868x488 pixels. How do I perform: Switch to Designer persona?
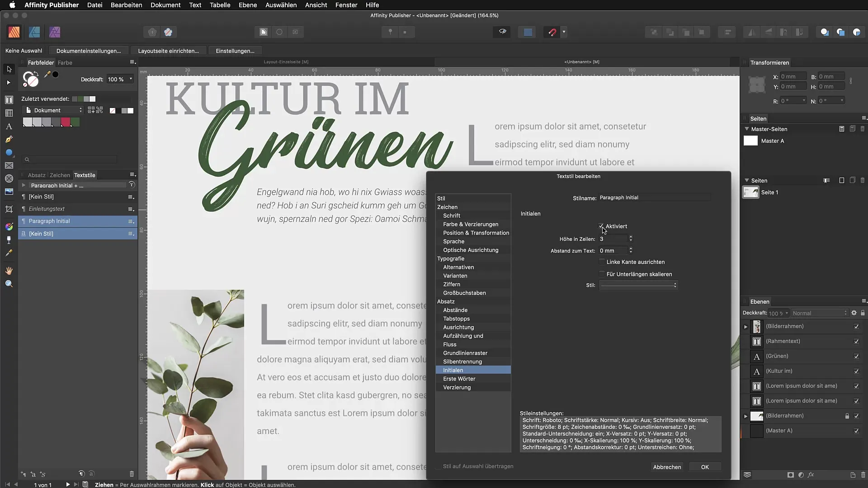(34, 32)
